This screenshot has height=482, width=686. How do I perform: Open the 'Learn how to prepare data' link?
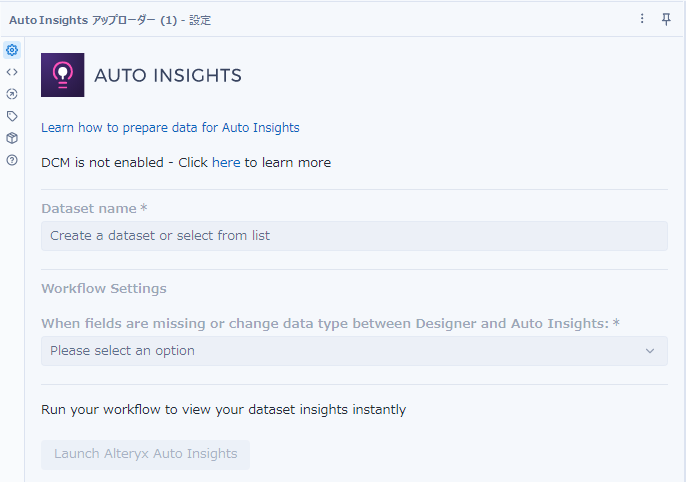tap(170, 128)
